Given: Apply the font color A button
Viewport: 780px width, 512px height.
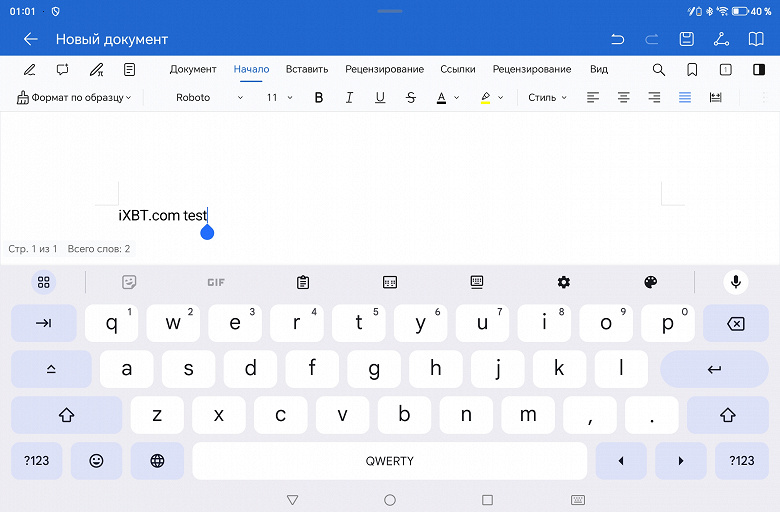Looking at the screenshot, I should pyautogui.click(x=441, y=98).
